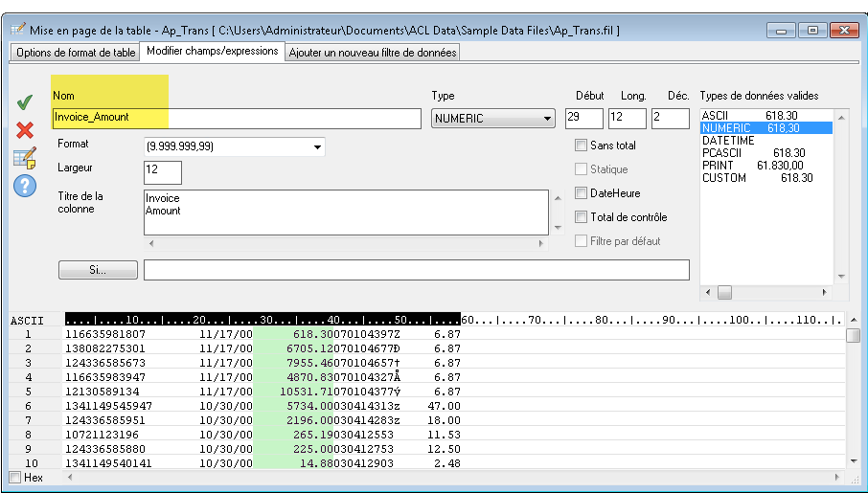Click the edit table notes icon
This screenshot has height=493, width=868.
(25, 157)
